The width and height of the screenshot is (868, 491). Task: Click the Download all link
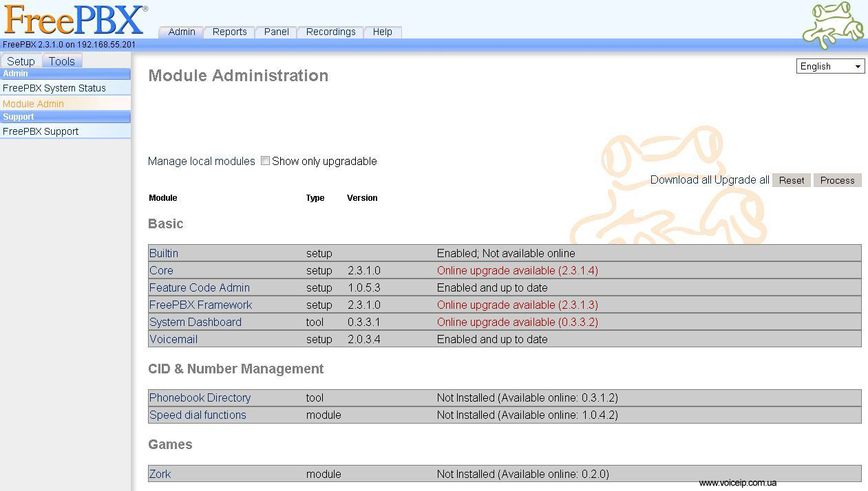pyautogui.click(x=681, y=180)
